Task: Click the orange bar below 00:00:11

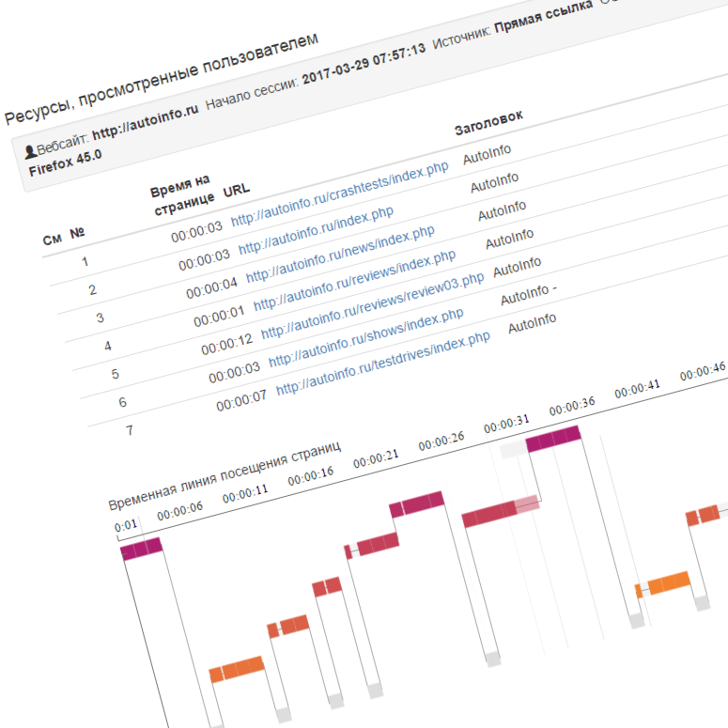Action: click(x=237, y=669)
